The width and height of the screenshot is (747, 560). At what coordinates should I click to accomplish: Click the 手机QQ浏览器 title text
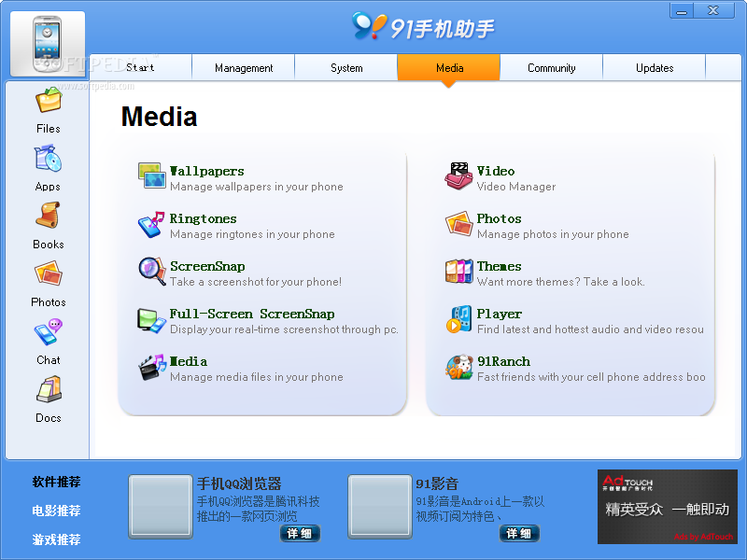(239, 483)
